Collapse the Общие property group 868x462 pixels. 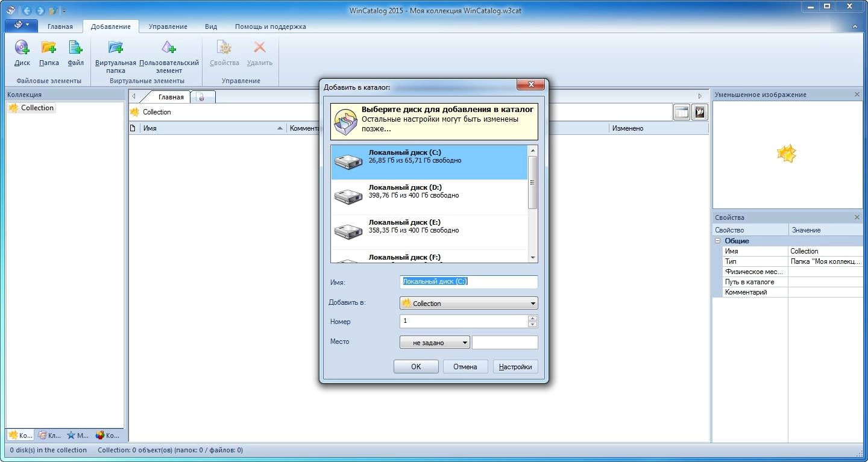point(717,241)
